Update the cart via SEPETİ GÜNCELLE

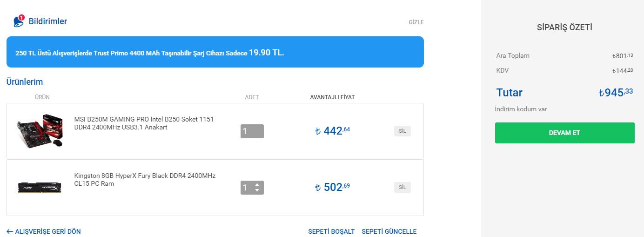pyautogui.click(x=389, y=231)
